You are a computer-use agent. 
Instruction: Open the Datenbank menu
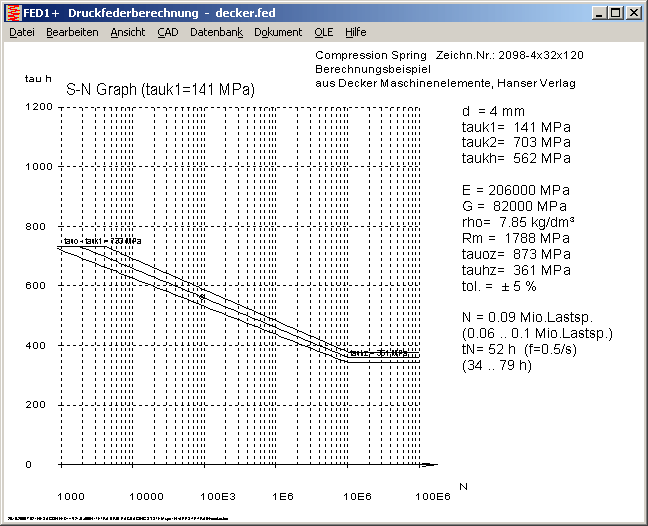[x=216, y=32]
